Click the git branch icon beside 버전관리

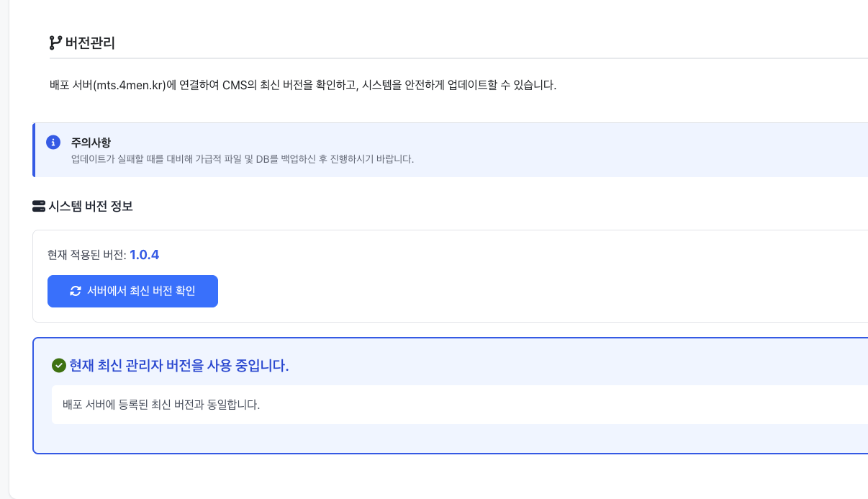pos(55,43)
